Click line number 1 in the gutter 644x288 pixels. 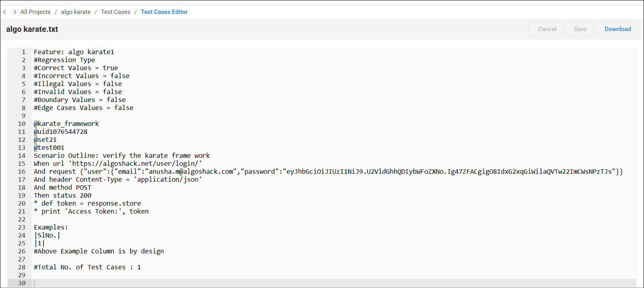[x=23, y=52]
